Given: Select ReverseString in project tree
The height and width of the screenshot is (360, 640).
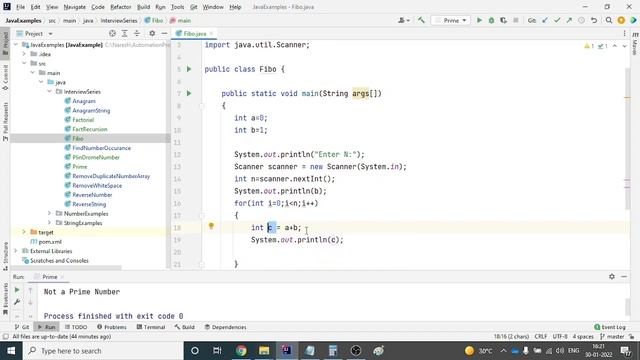Looking at the screenshot, I should [89, 204].
